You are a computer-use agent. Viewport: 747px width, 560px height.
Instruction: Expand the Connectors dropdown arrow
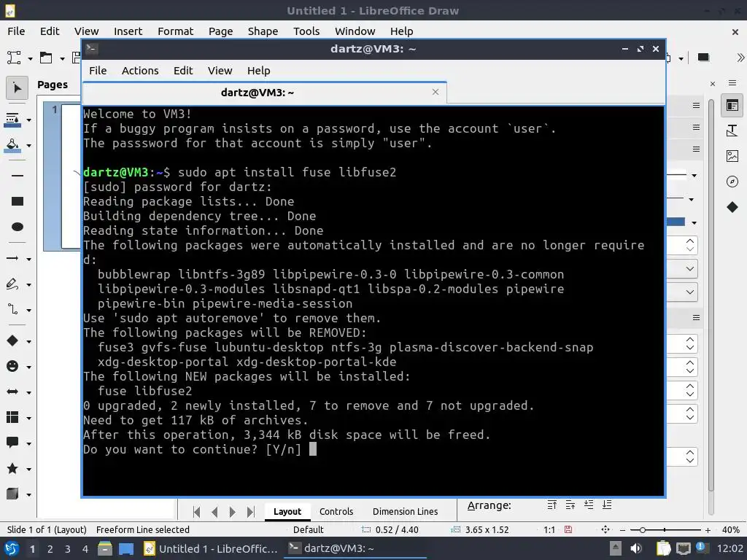click(x=28, y=311)
